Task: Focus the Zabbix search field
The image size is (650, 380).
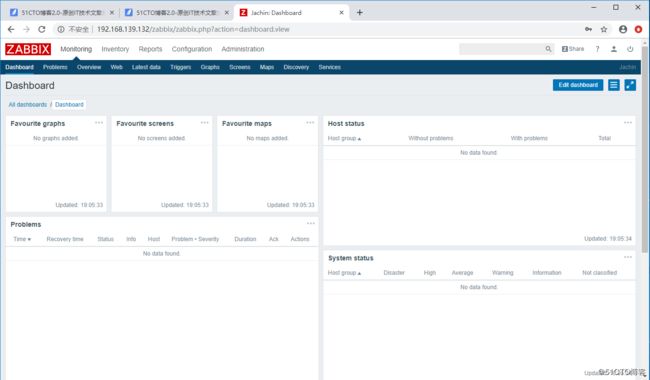Action: pyautogui.click(x=502, y=49)
